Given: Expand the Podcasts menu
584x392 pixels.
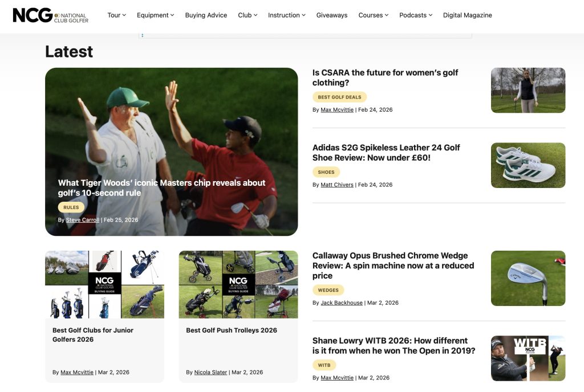Looking at the screenshot, I should (415, 15).
